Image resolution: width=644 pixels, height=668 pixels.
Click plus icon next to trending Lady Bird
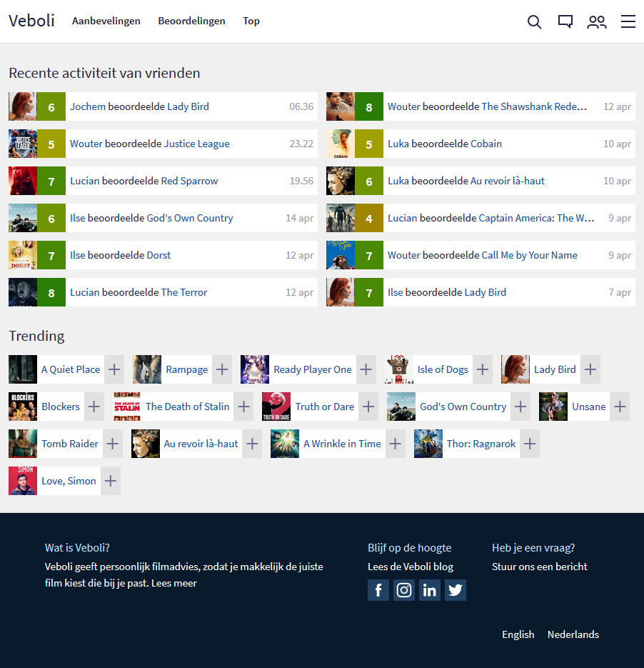click(x=590, y=369)
